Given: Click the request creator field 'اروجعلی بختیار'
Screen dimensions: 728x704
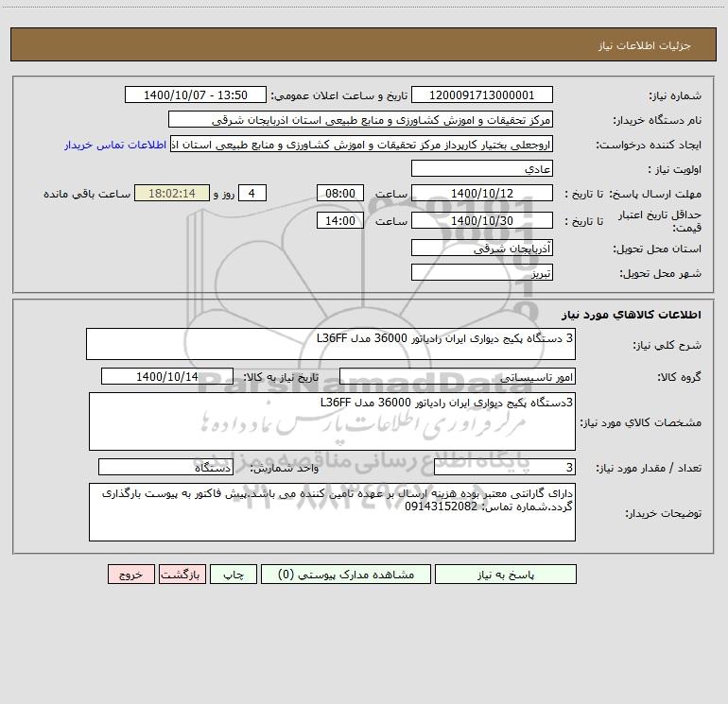Looking at the screenshot, I should click(x=362, y=145).
